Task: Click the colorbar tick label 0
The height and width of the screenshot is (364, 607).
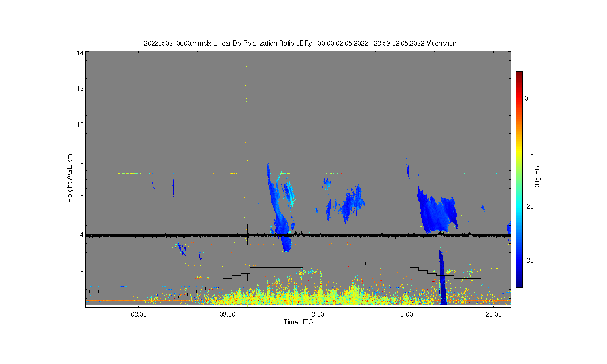Action: tap(526, 98)
